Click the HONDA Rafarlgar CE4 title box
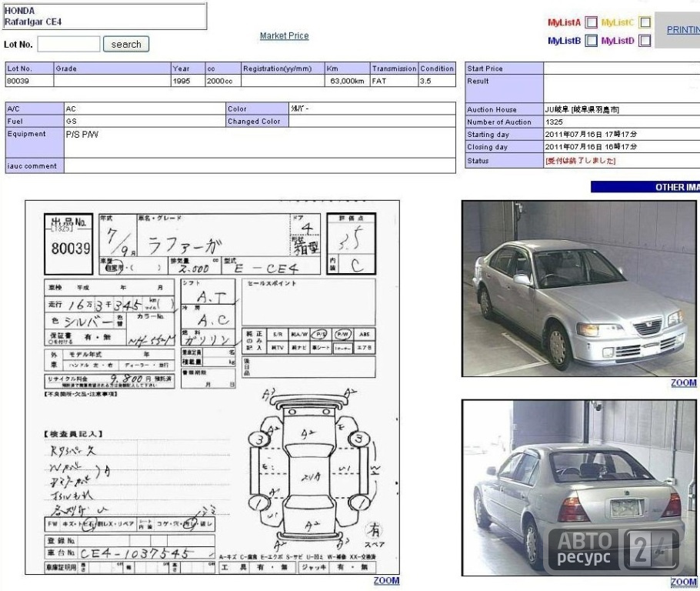The width and height of the screenshot is (700, 591). [x=105, y=16]
